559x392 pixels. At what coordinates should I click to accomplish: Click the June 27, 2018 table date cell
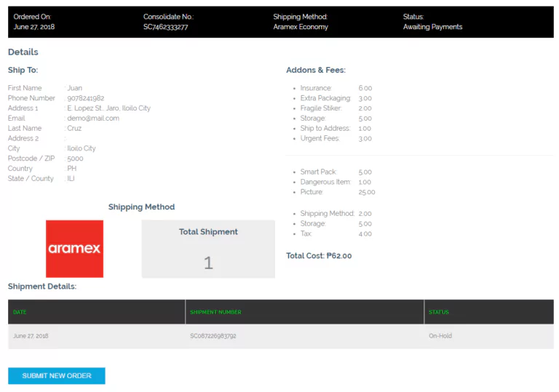coord(31,336)
